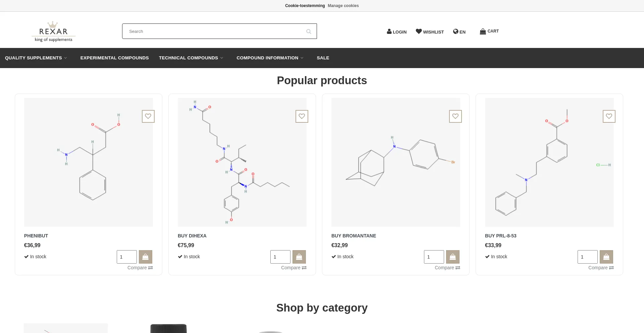Open the Wishlist heart in header
The height and width of the screenshot is (333, 644).
point(419,32)
